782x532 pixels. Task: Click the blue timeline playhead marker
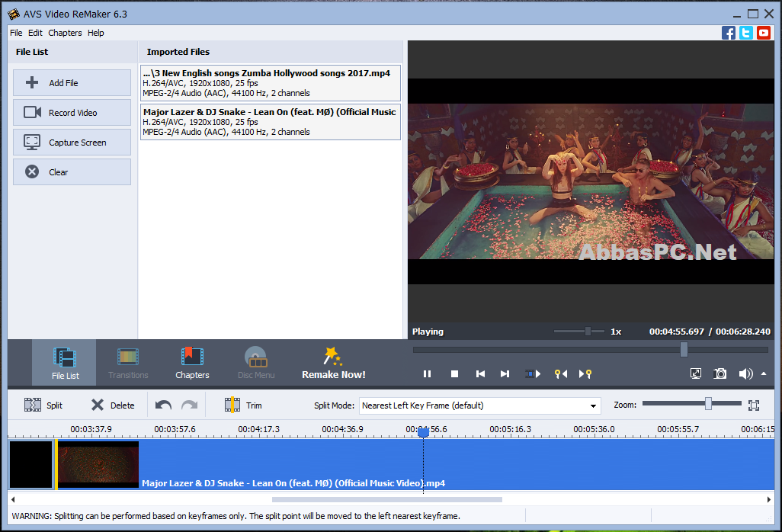pyautogui.click(x=423, y=432)
